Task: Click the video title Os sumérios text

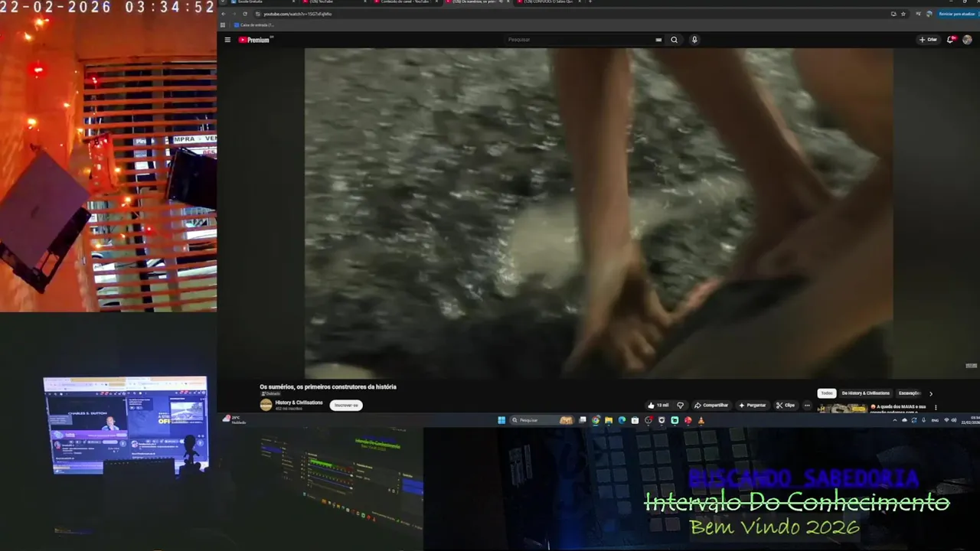Action: pos(328,387)
